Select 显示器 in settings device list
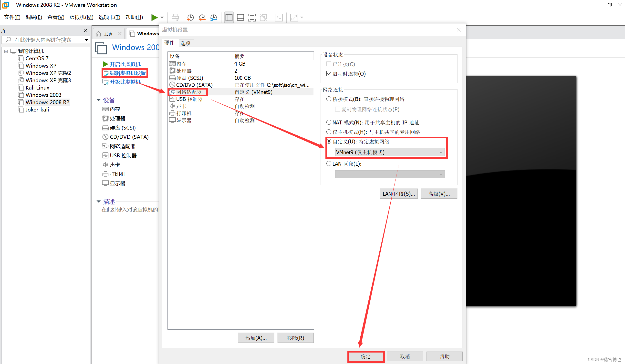Viewport: 625px width, 364px height. (x=240, y=120)
